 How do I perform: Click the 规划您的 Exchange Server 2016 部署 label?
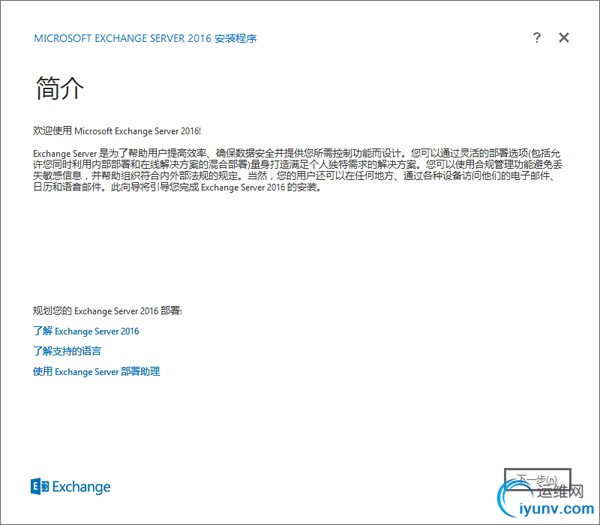click(x=108, y=311)
